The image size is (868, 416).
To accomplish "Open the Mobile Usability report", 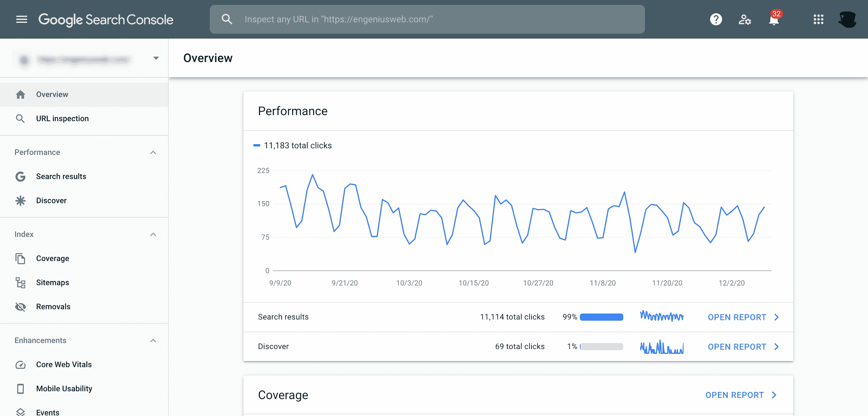I will (64, 389).
